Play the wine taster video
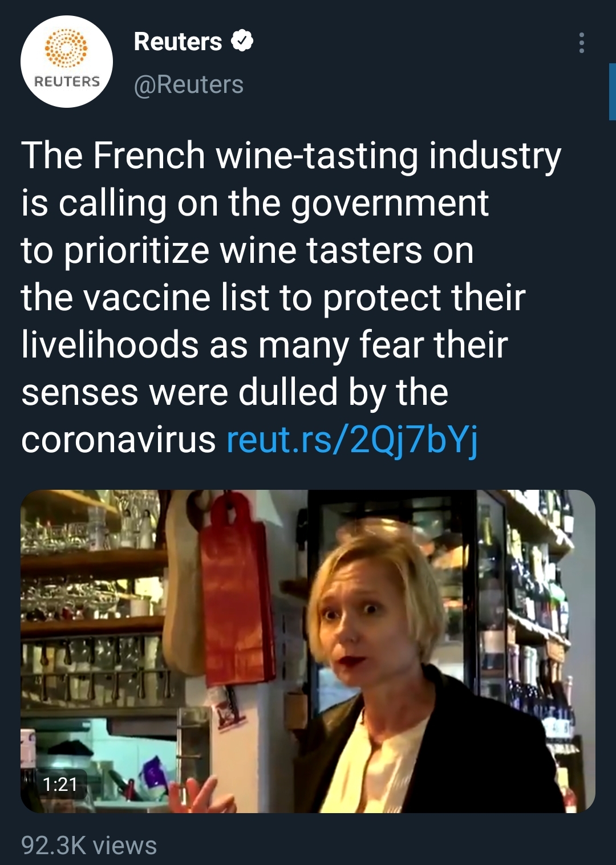 click(x=308, y=651)
